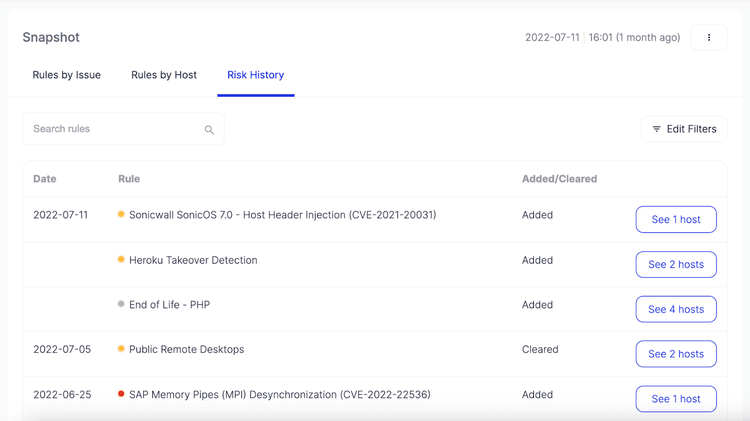
Task: Click the filter lines icon beside Edit Filters
Action: [656, 129]
